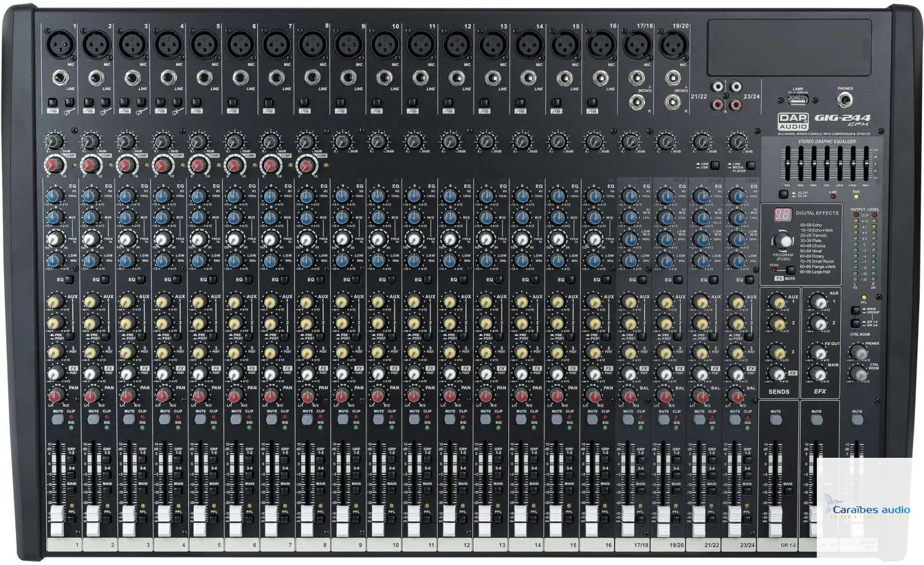This screenshot has height=565, width=924.
Task: Click the white FREQ knob on channel 4
Action: (162, 239)
